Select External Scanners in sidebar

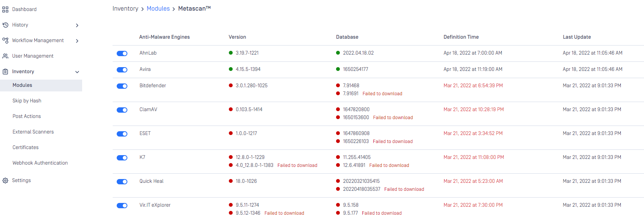coord(33,132)
